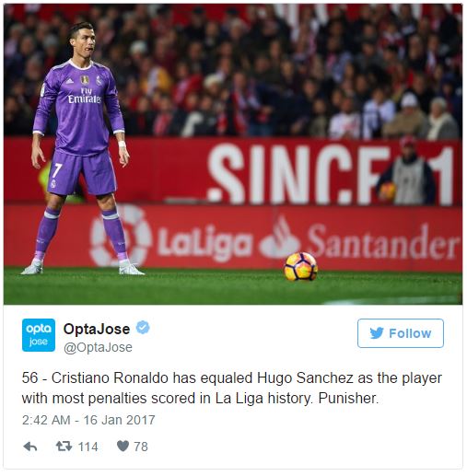Click the player in the purple kit
The height and width of the screenshot is (476, 467).
click(80, 147)
